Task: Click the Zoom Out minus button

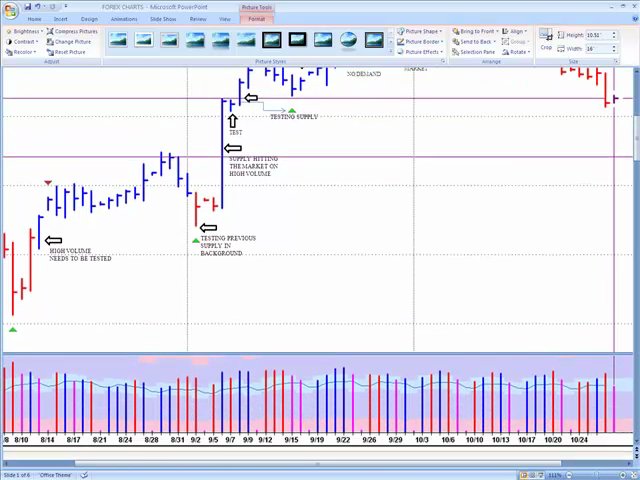Action: point(569,475)
